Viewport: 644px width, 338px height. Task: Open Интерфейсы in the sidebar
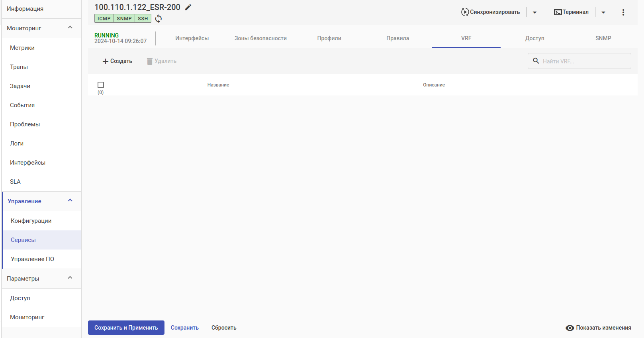click(x=41, y=163)
